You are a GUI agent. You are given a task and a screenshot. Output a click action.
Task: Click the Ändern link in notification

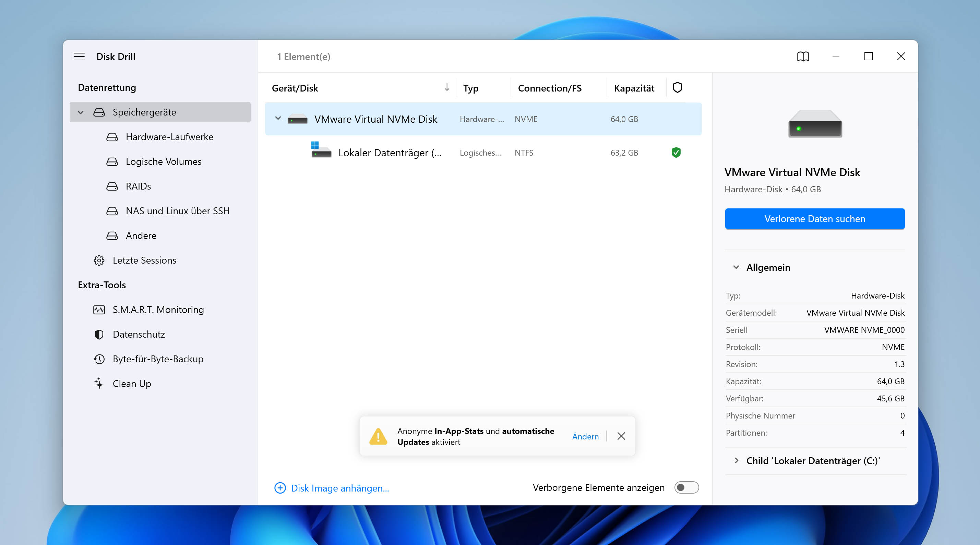pos(585,437)
